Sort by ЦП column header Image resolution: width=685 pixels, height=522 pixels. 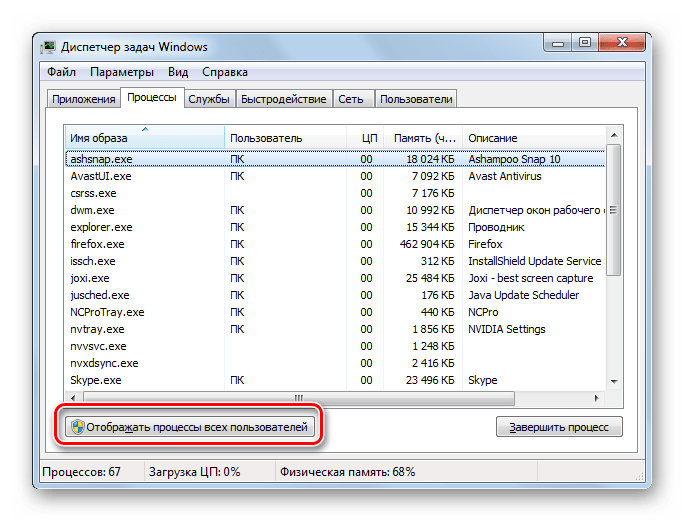click(x=365, y=138)
